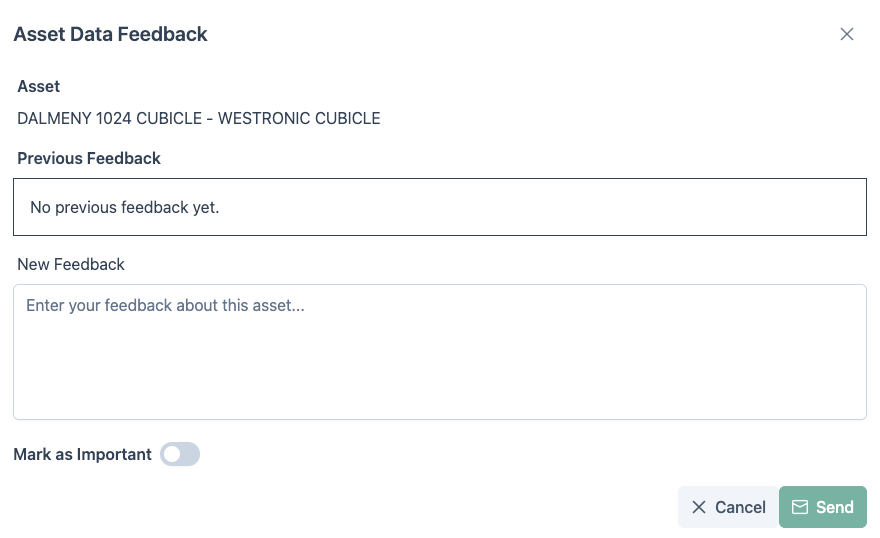Close the Asset Data Feedback dialog

847,34
